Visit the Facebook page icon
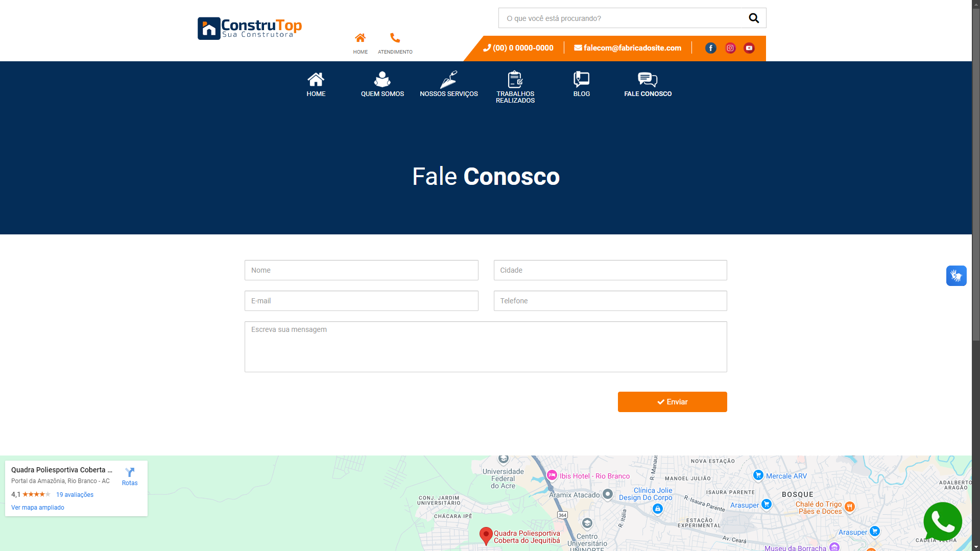 (x=710, y=48)
